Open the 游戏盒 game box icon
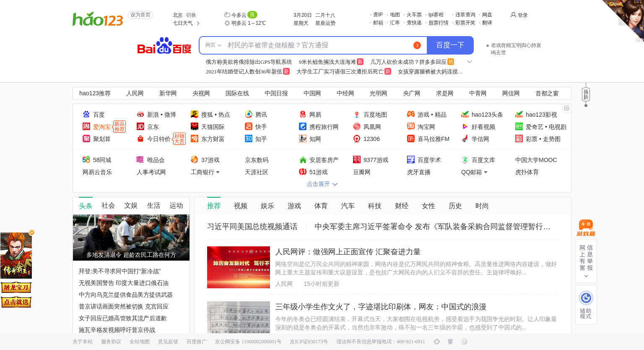Viewport: 644px width, 350px height. click(x=586, y=228)
